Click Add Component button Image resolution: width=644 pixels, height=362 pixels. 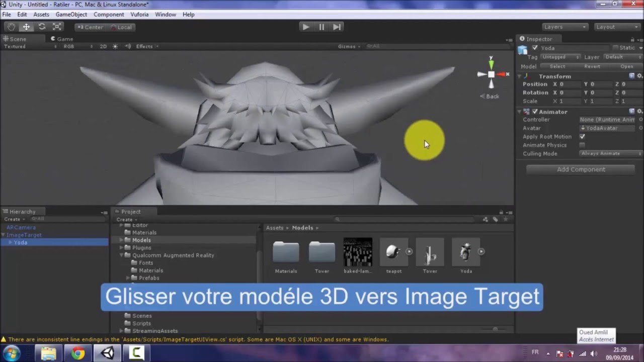(581, 169)
